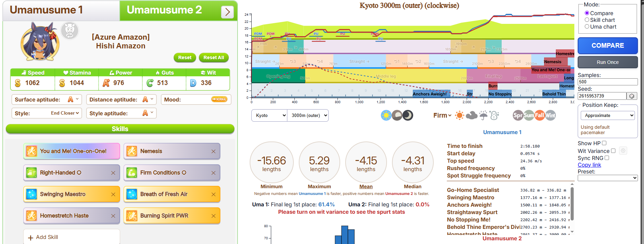Screen dimensions: 644x244
Task: Click the Nemesis skill icon
Action: tap(132, 151)
